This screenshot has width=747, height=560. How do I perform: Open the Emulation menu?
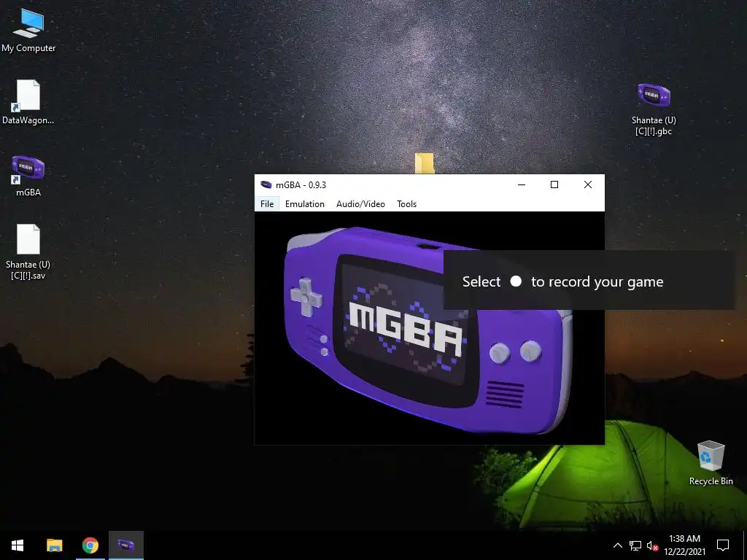point(304,204)
